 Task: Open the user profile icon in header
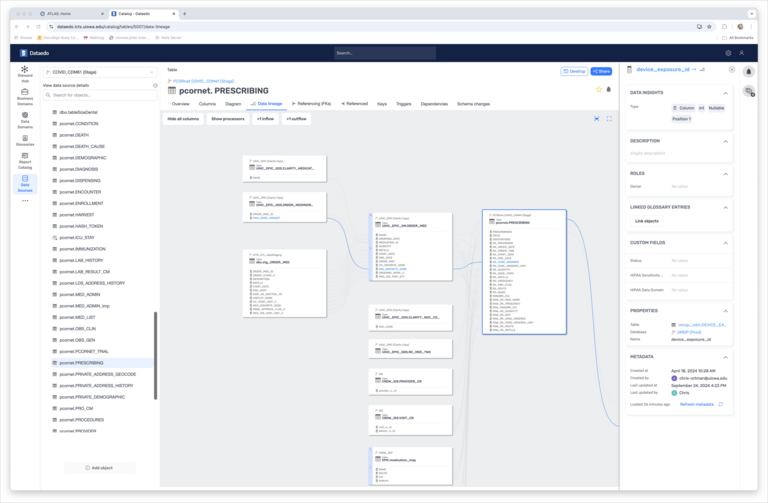[742, 53]
